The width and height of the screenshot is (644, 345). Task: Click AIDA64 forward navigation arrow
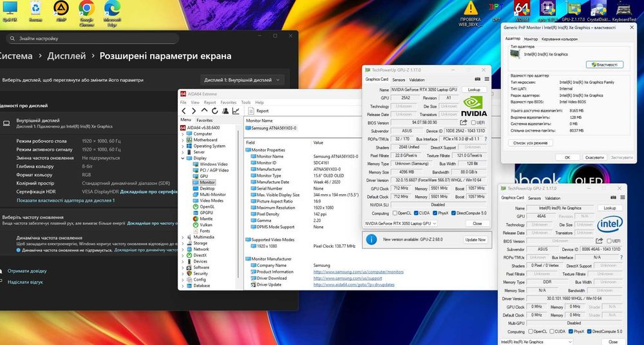tap(194, 111)
